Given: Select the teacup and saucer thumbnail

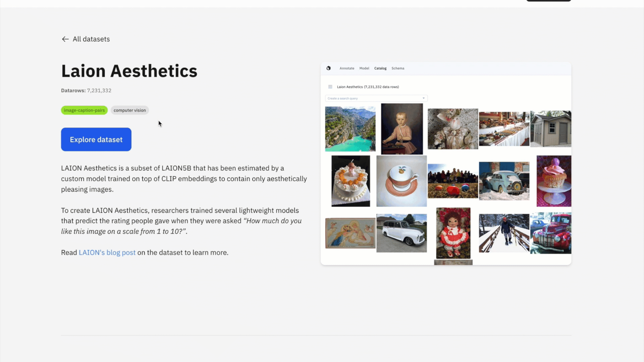Looking at the screenshot, I should click(x=401, y=181).
